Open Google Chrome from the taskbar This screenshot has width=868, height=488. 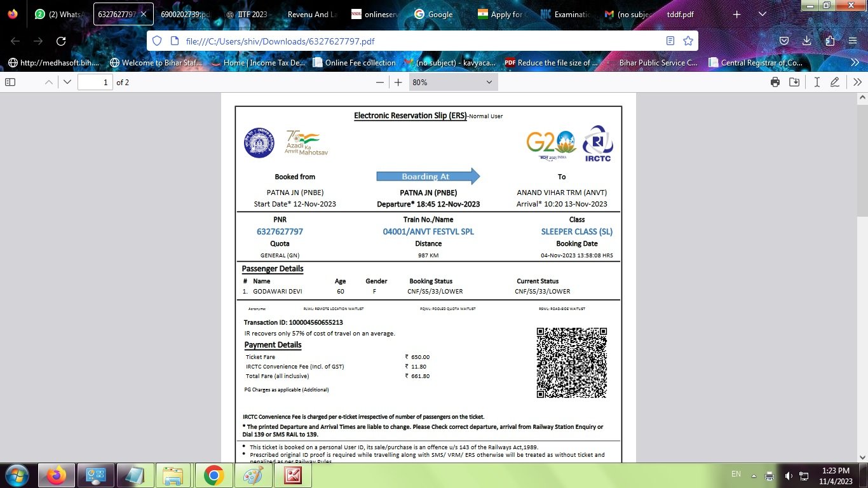coord(214,475)
